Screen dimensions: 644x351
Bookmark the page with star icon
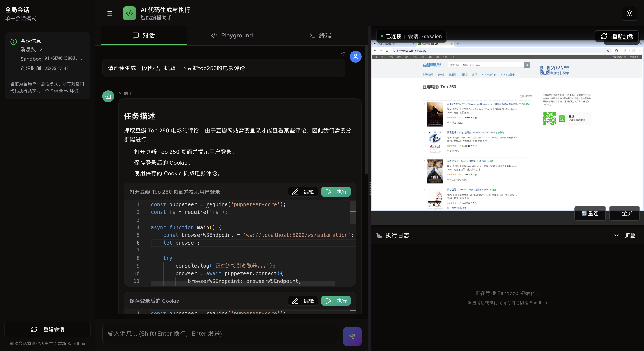click(x=608, y=51)
